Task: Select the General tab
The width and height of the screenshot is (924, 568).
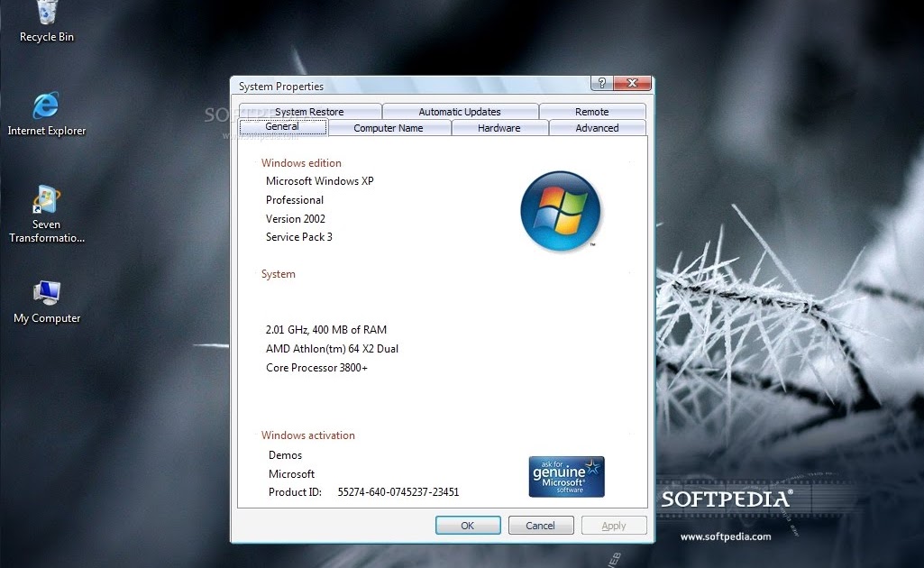Action: coord(283,127)
